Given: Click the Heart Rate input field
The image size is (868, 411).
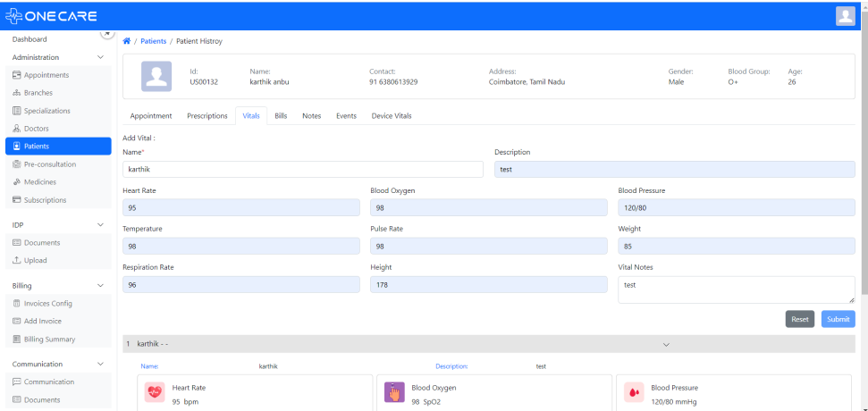Looking at the screenshot, I should pyautogui.click(x=241, y=207).
